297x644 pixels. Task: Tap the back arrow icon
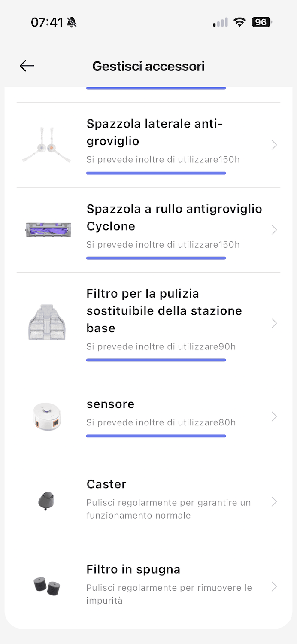27,66
